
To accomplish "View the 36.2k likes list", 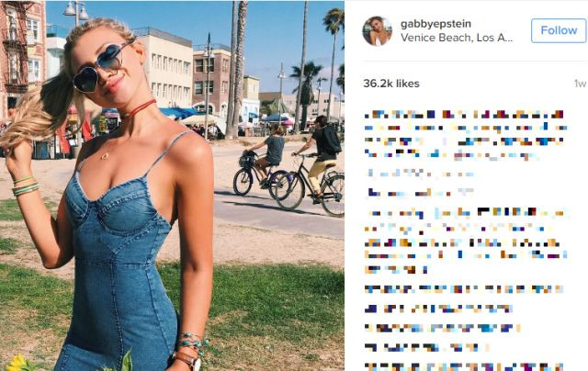I will coord(391,84).
